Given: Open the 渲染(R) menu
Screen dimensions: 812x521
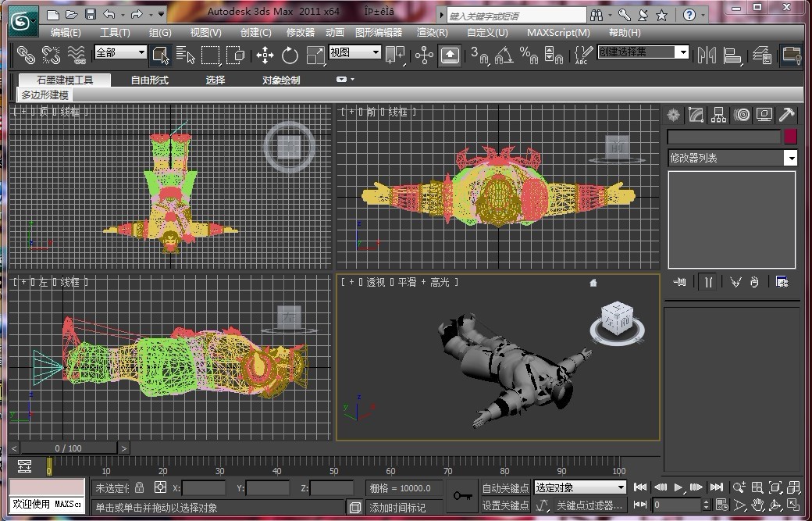Looking at the screenshot, I should [x=432, y=33].
